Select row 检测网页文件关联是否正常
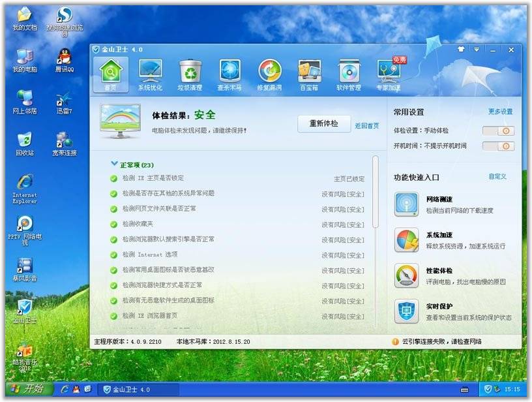This screenshot has height=402, width=532. click(237, 209)
